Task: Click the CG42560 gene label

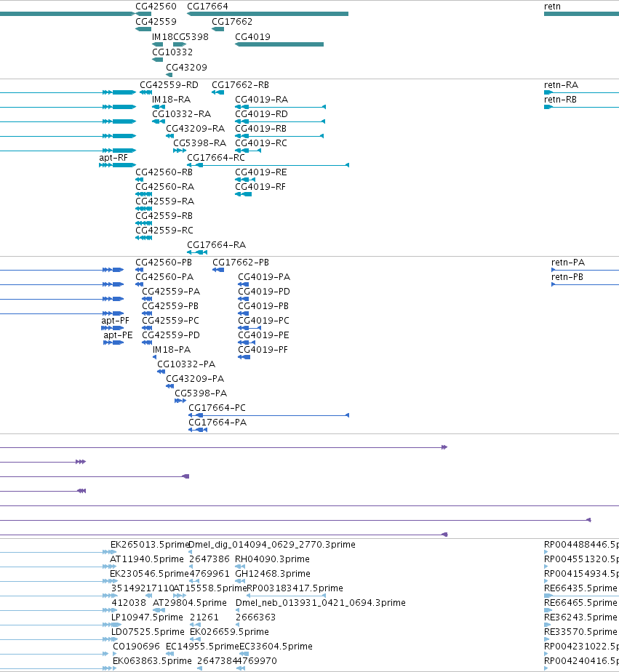Action: coord(156,7)
